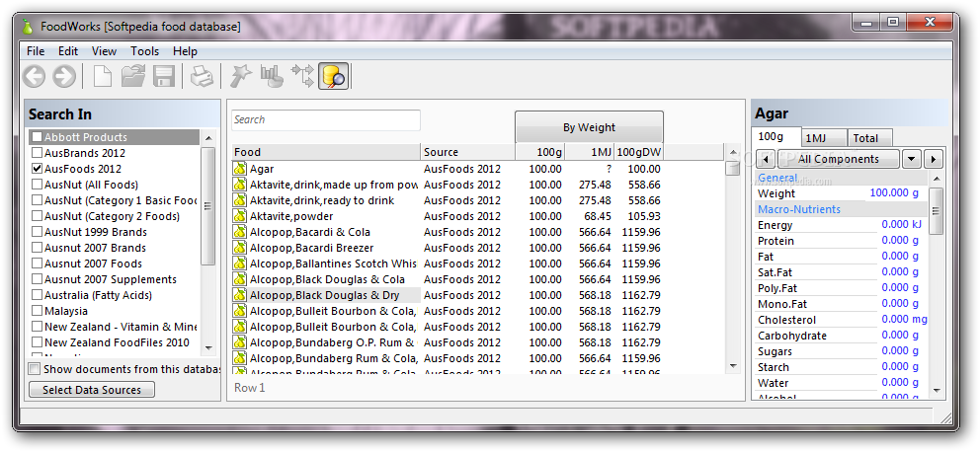Click the Weight value 100.000 g
Viewport: 980px width, 452px height.
coord(894,192)
